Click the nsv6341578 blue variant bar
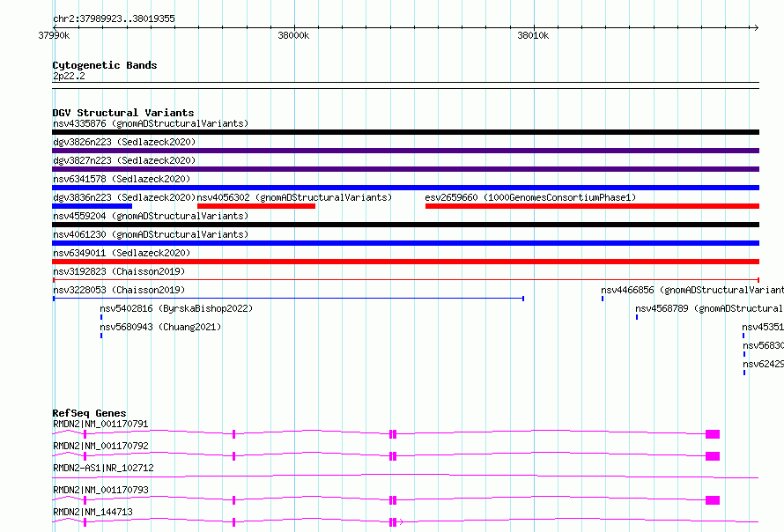 [405, 188]
